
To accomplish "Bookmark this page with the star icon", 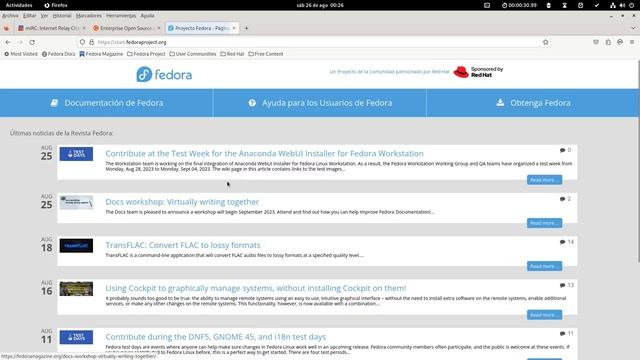I will coord(545,42).
